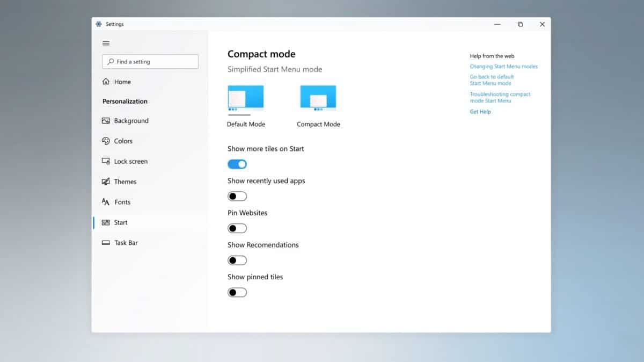Open Background settings via picture icon
The width and height of the screenshot is (644, 362).
point(106,121)
